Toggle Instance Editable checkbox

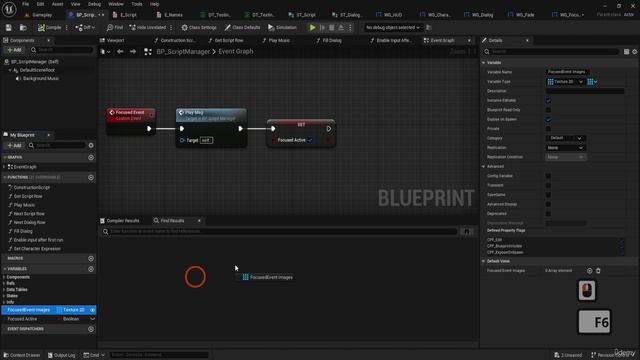(548, 100)
